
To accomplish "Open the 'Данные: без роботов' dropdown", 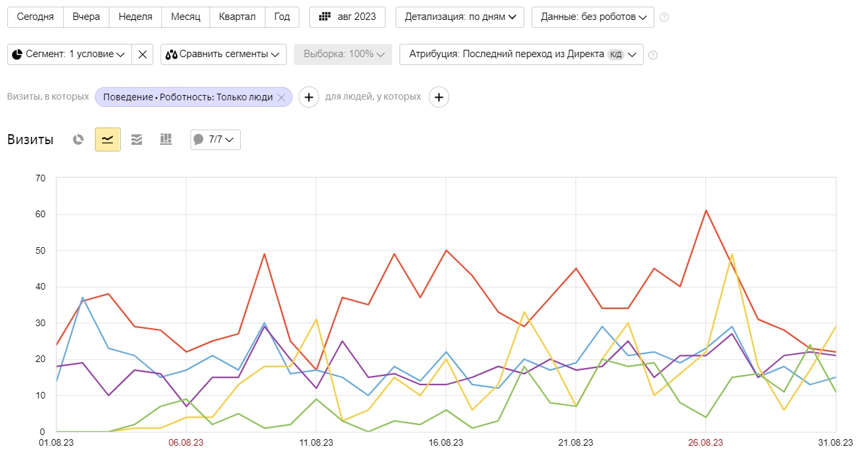I will pyautogui.click(x=593, y=17).
